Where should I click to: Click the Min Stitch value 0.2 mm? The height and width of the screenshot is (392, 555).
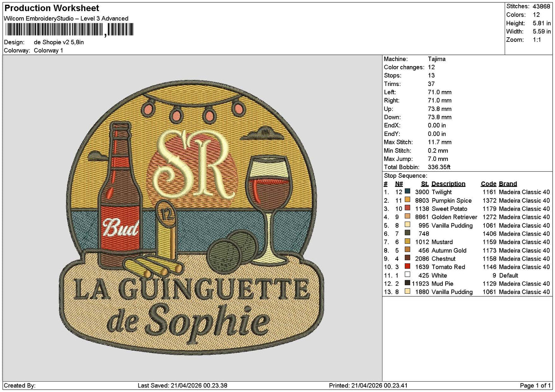[438, 151]
